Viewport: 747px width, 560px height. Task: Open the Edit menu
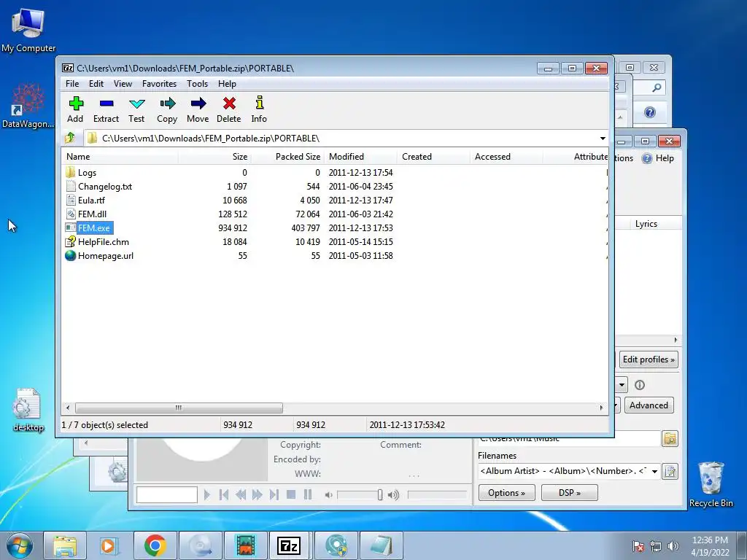(x=96, y=84)
